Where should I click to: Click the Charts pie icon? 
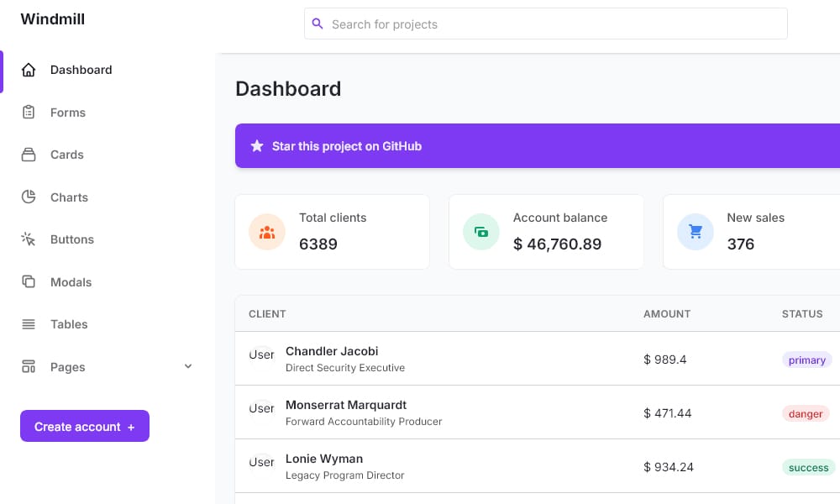point(29,197)
